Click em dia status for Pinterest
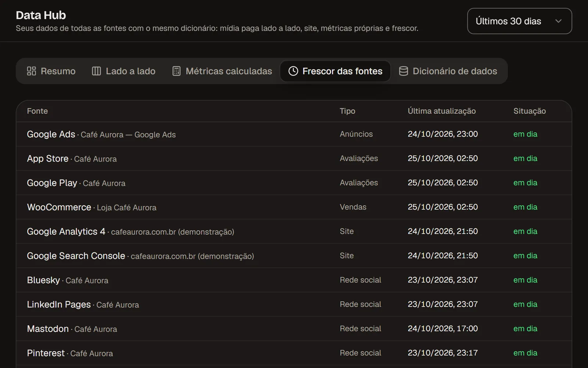 tap(525, 353)
